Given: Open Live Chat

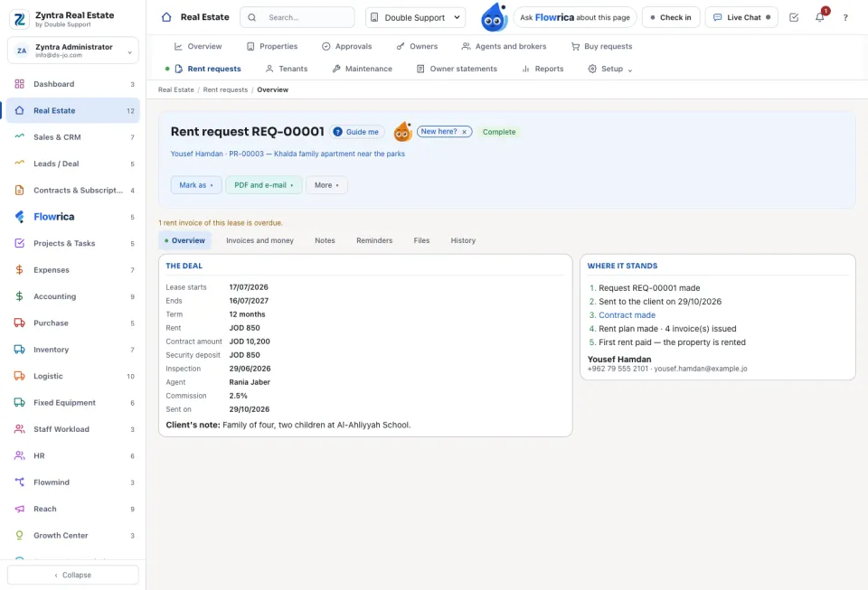Looking at the screenshot, I should click(x=741, y=17).
